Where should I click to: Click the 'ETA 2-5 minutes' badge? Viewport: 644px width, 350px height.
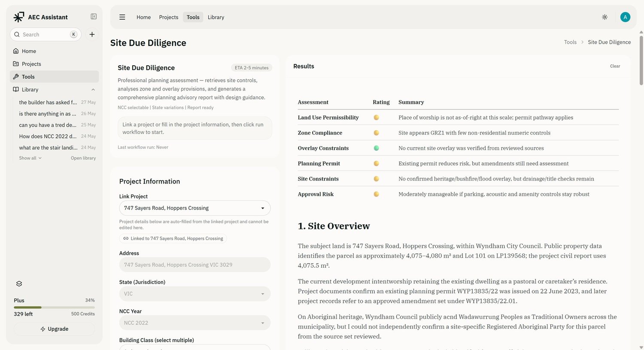[x=252, y=68]
